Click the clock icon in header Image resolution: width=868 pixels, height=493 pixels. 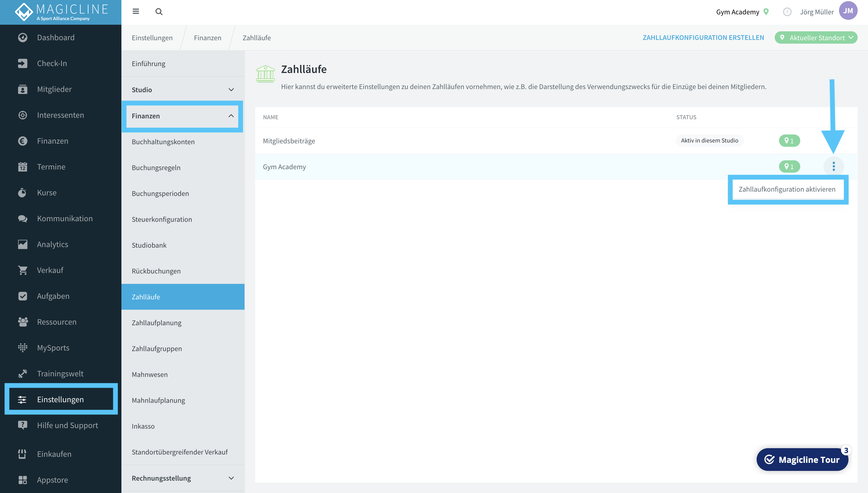[x=787, y=12]
